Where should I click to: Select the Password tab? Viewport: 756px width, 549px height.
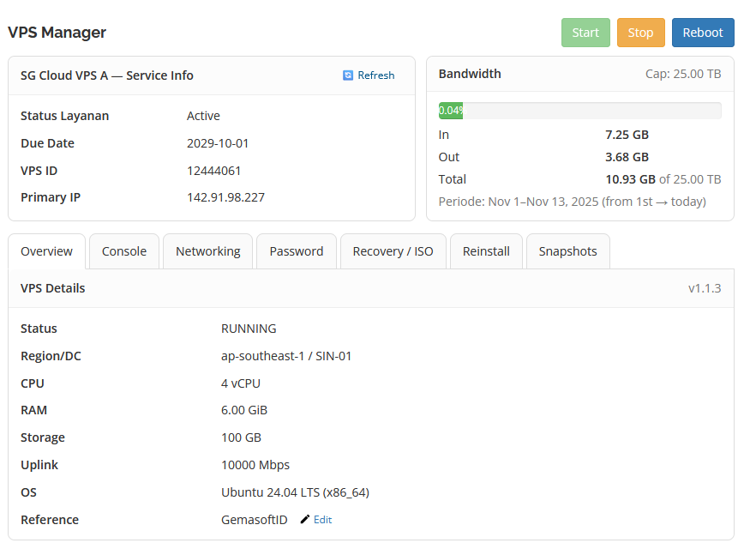297,251
